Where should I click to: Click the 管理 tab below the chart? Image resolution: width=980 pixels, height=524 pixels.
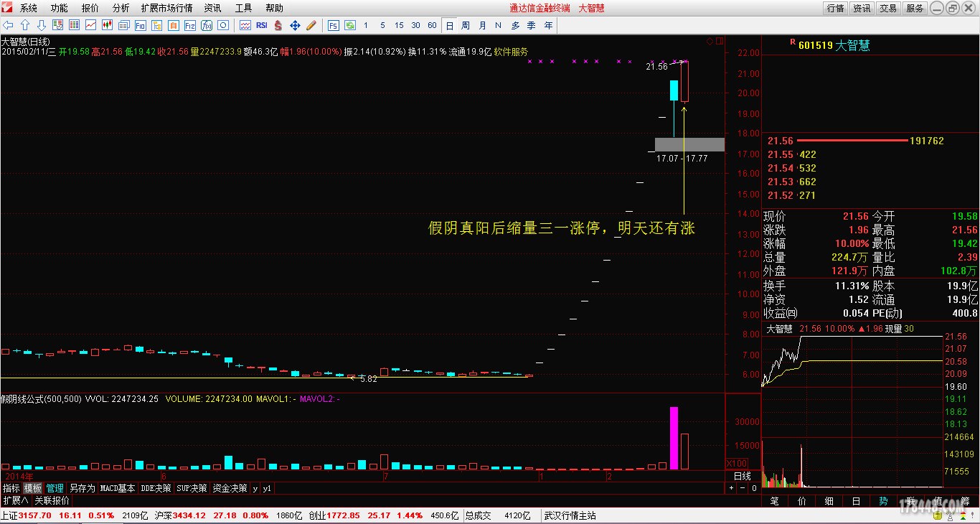click(55, 488)
